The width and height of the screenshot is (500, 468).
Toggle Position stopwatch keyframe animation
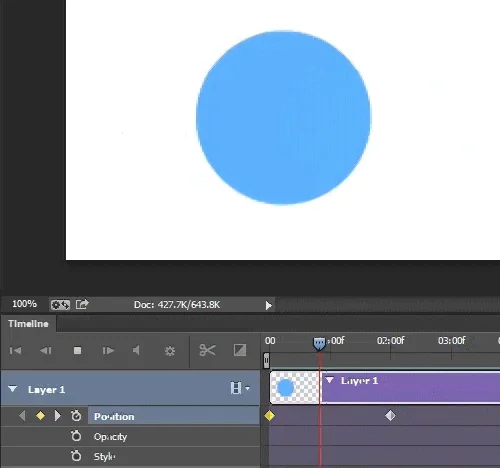click(76, 416)
